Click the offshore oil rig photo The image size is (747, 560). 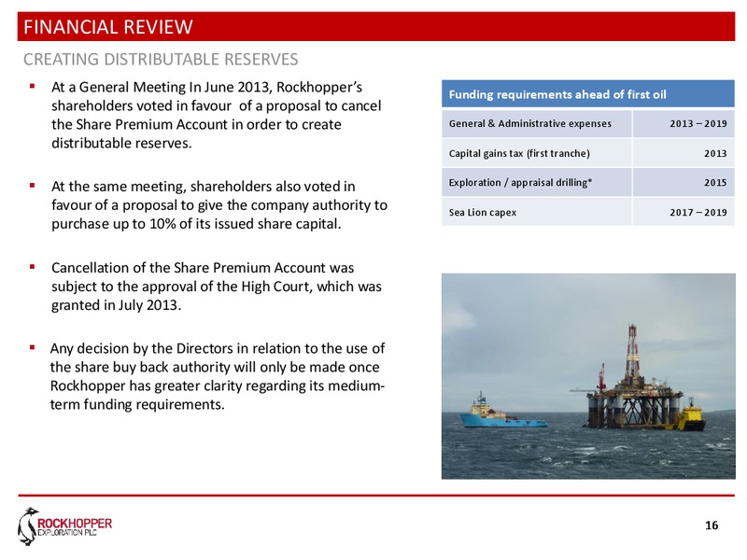coord(588,376)
